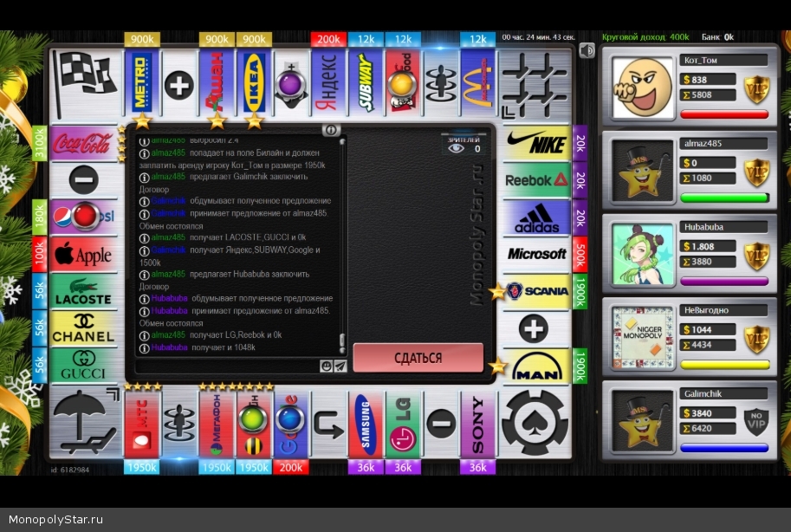Click the LG property tile
The height and width of the screenshot is (532, 791).
[403, 424]
